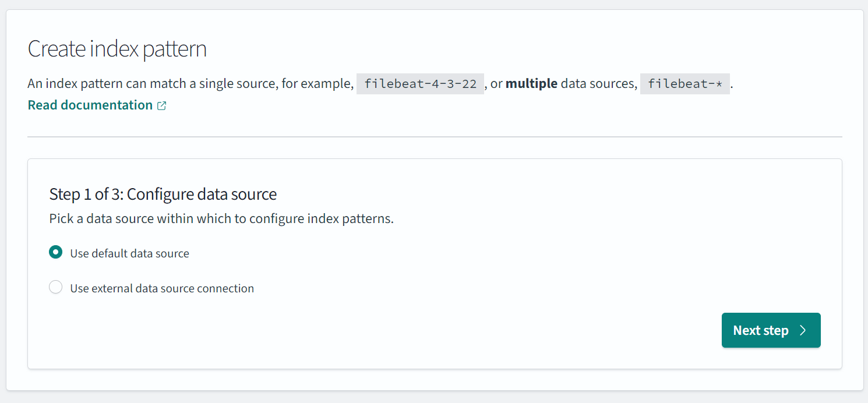Select the Use default data source radio button
Viewport: 868px width, 403px height.
pos(55,253)
